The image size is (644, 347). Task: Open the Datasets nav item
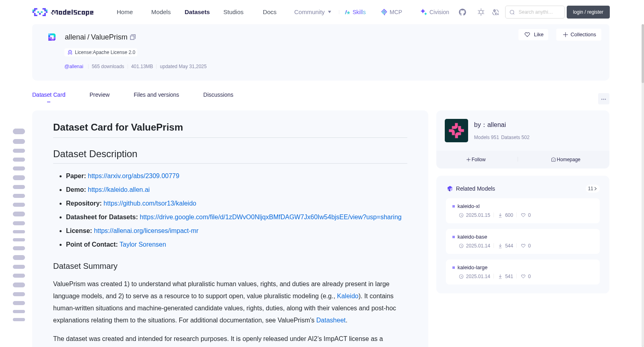[197, 12]
